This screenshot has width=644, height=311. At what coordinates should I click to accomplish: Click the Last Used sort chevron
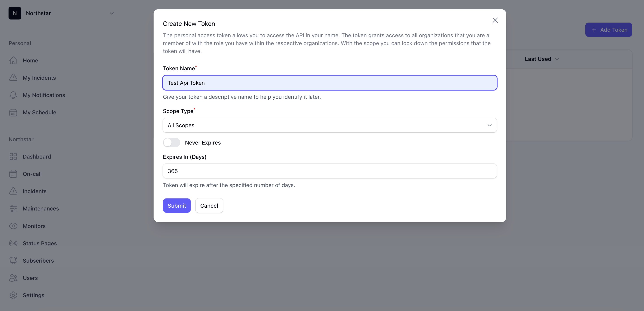(x=557, y=59)
